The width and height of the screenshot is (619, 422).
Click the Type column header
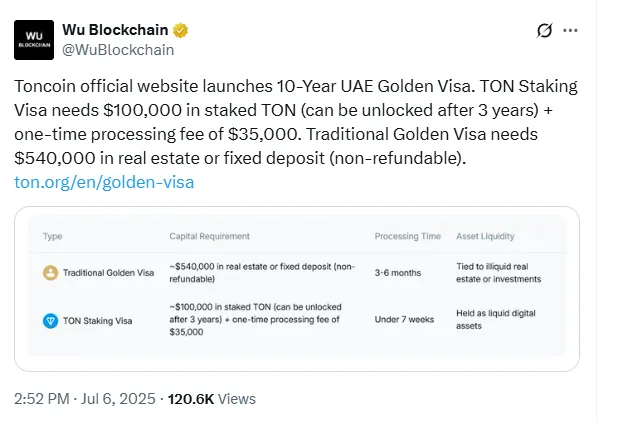pyautogui.click(x=52, y=236)
